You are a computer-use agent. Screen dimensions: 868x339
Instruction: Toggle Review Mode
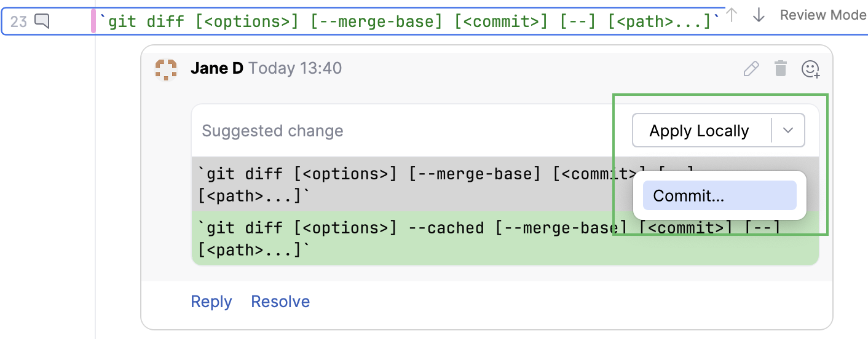(x=823, y=15)
